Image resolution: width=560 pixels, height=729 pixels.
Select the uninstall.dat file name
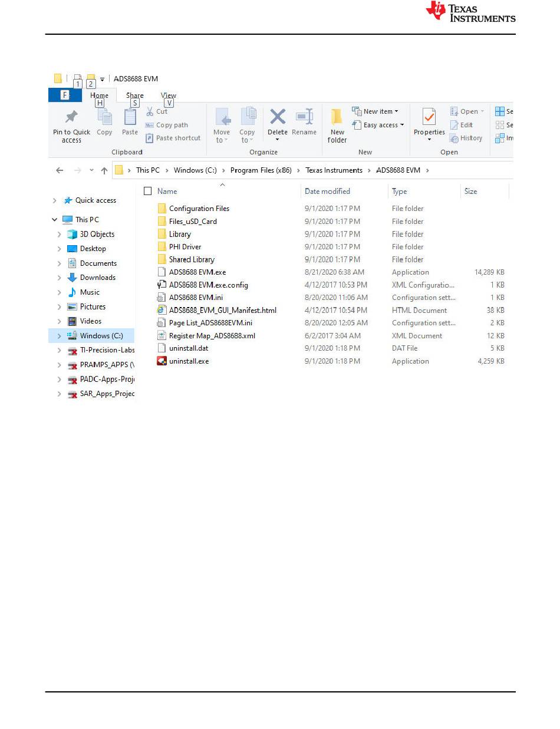[189, 348]
